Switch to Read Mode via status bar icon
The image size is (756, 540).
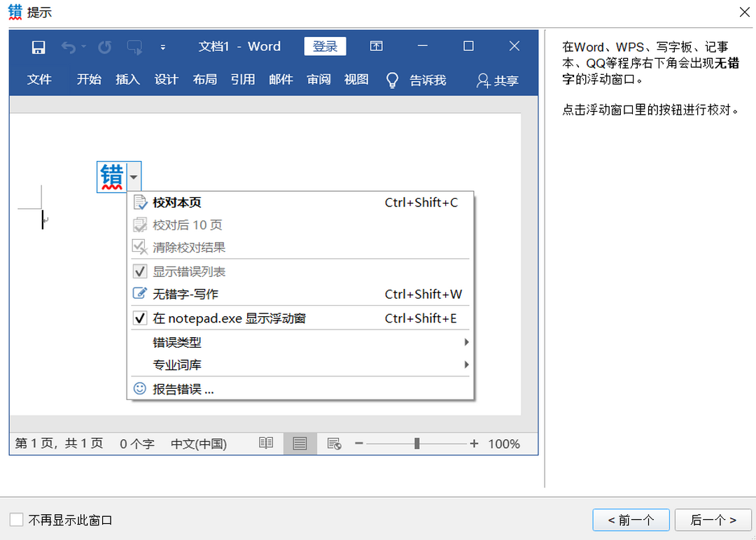coord(265,443)
